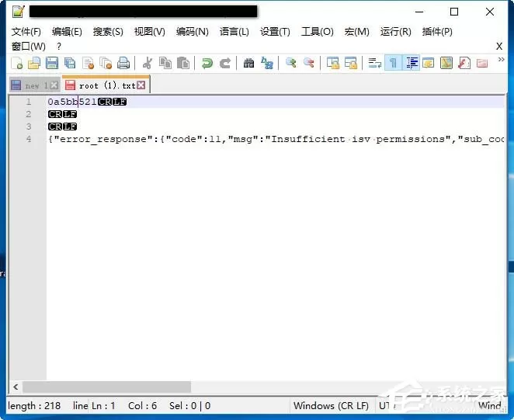This screenshot has width=514, height=420.
Task: Click the Zoom in magnifier icon
Action: (x=290, y=63)
